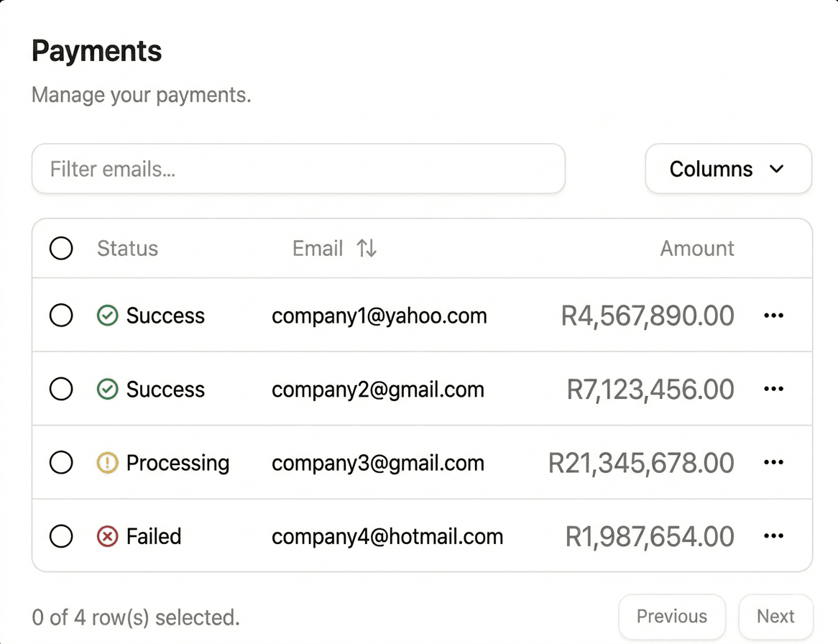Open the Columns dropdown

[728, 169]
